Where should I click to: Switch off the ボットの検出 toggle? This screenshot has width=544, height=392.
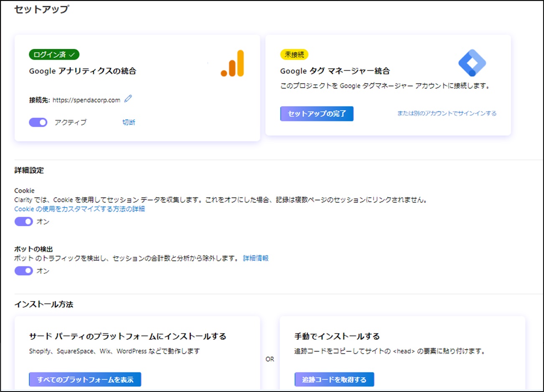24,271
